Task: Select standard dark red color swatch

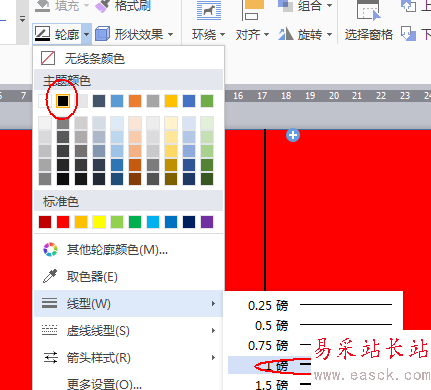Action: (45, 222)
